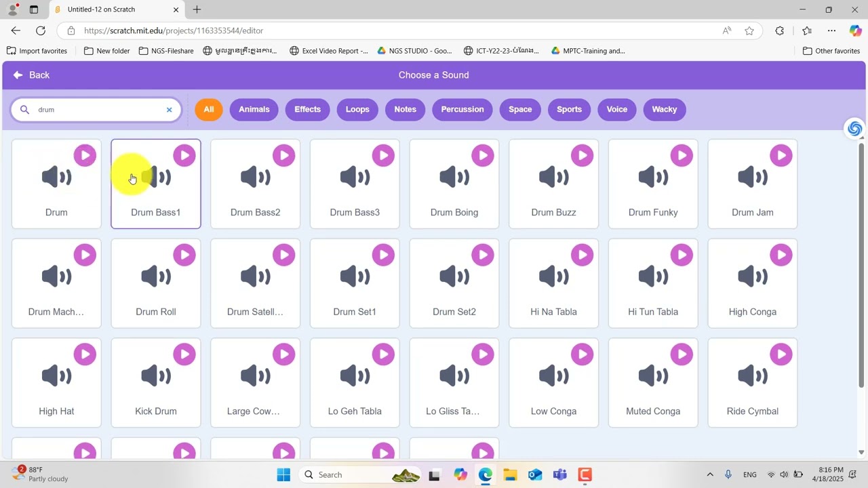Show hidden system tray icons
The width and height of the screenshot is (868, 488).
coord(710,474)
